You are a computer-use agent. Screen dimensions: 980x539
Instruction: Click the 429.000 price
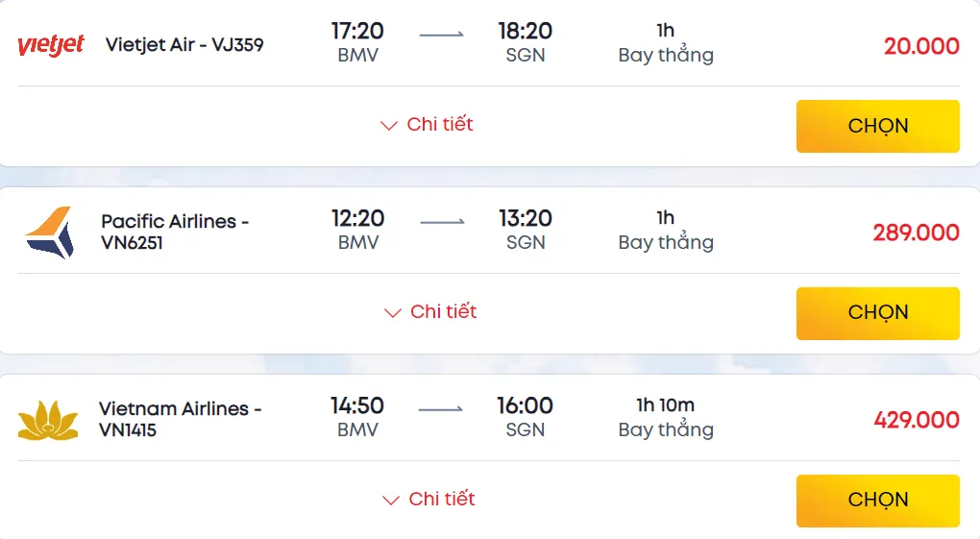click(x=917, y=420)
